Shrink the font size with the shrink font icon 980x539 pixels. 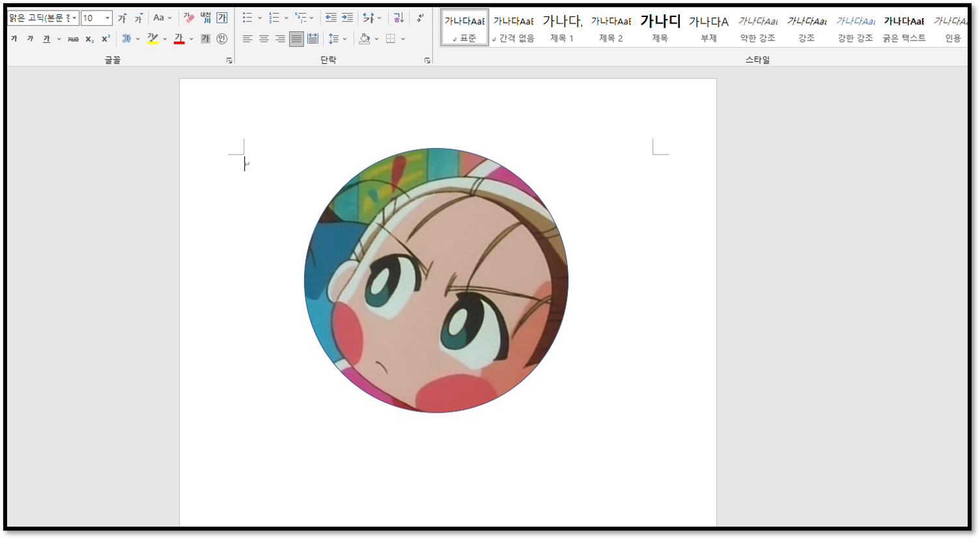(x=139, y=18)
